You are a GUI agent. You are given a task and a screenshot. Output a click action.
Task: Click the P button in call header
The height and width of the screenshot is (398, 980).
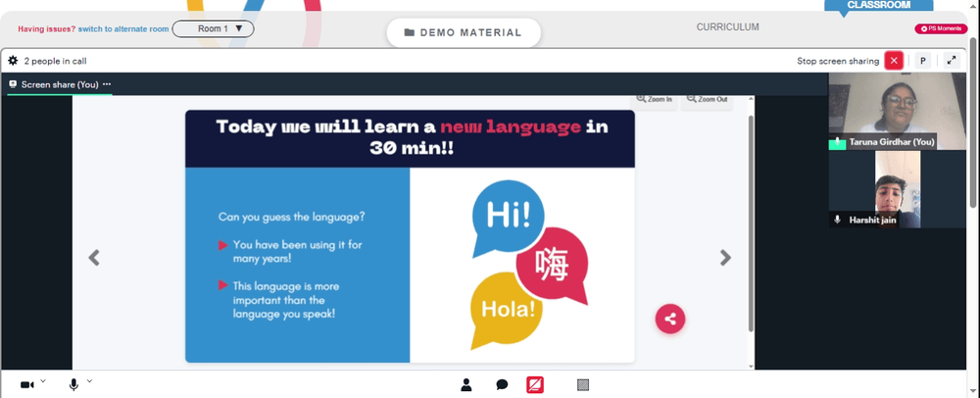coord(922,61)
